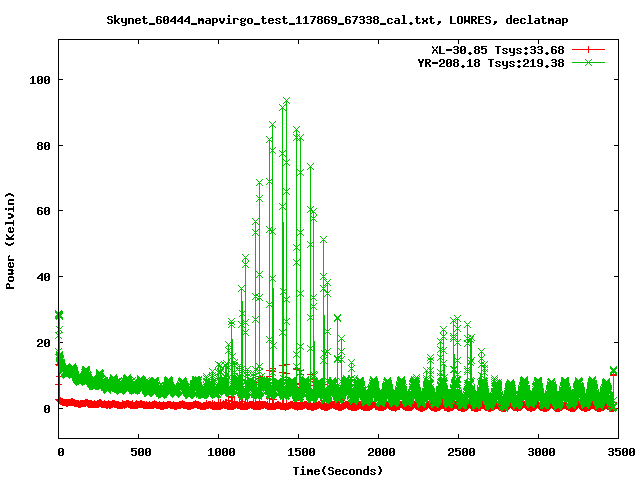Click the y-axis tick label 60
The width and height of the screenshot is (640, 480).
(44, 211)
